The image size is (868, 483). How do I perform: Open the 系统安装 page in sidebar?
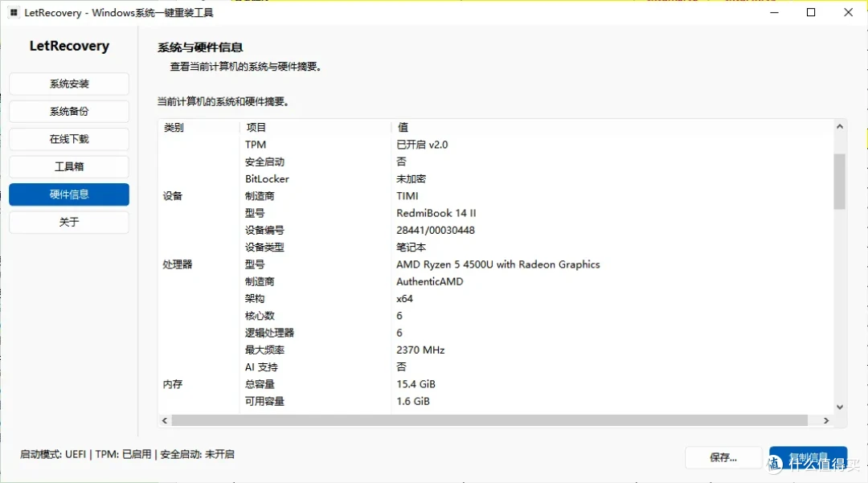69,84
